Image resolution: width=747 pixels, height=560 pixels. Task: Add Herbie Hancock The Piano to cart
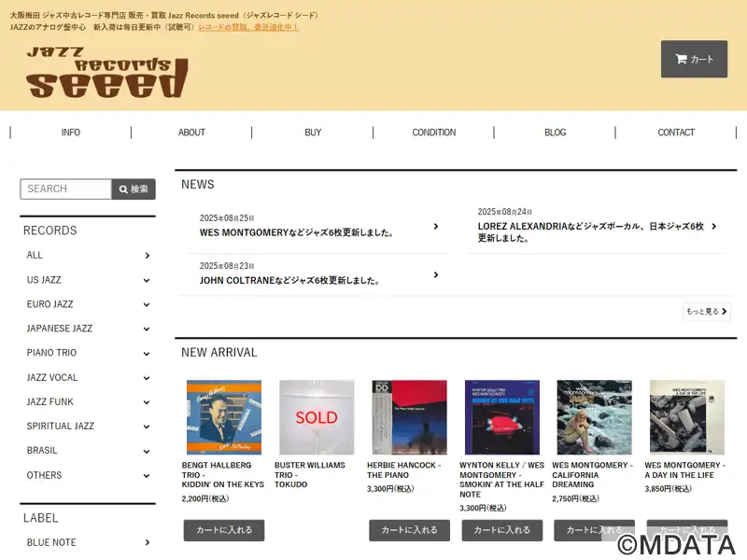pos(409,530)
